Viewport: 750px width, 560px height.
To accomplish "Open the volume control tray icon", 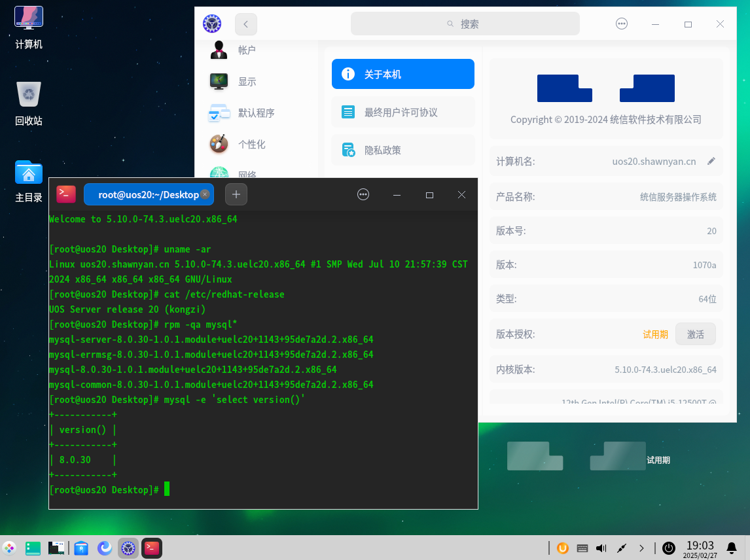I will 601,548.
